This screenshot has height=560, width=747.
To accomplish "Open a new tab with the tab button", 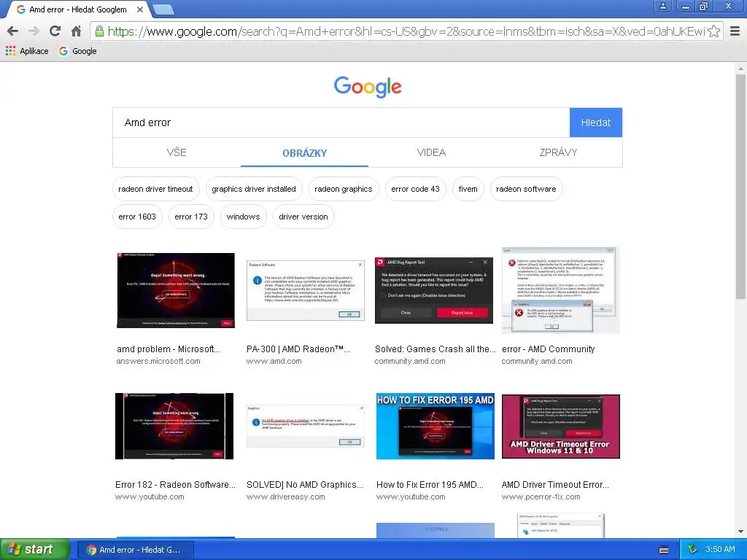I will [164, 9].
